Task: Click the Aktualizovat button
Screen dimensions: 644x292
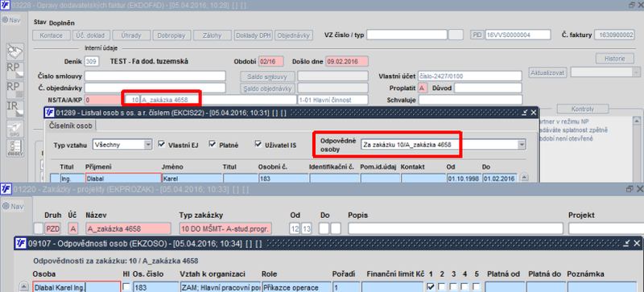Action: point(548,72)
